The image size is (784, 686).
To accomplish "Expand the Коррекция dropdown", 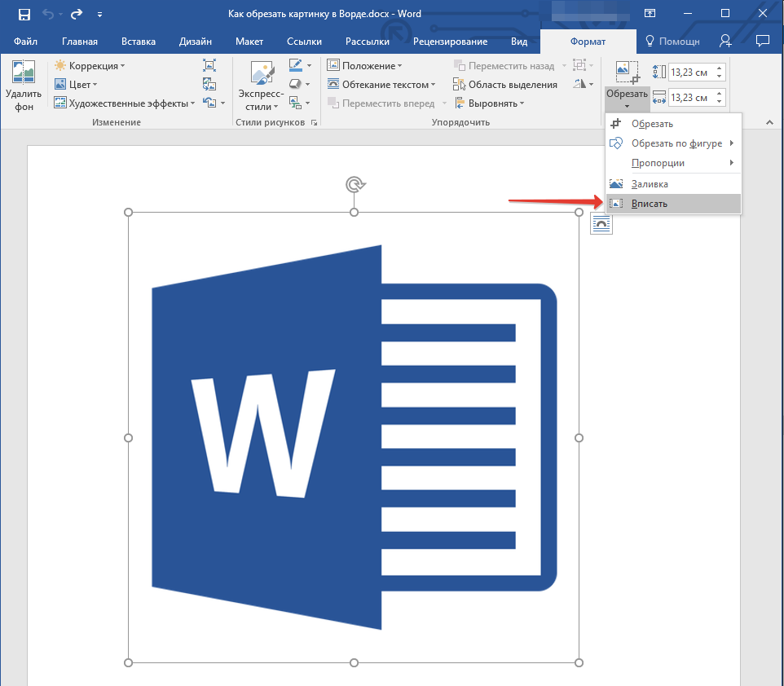I will [90, 65].
